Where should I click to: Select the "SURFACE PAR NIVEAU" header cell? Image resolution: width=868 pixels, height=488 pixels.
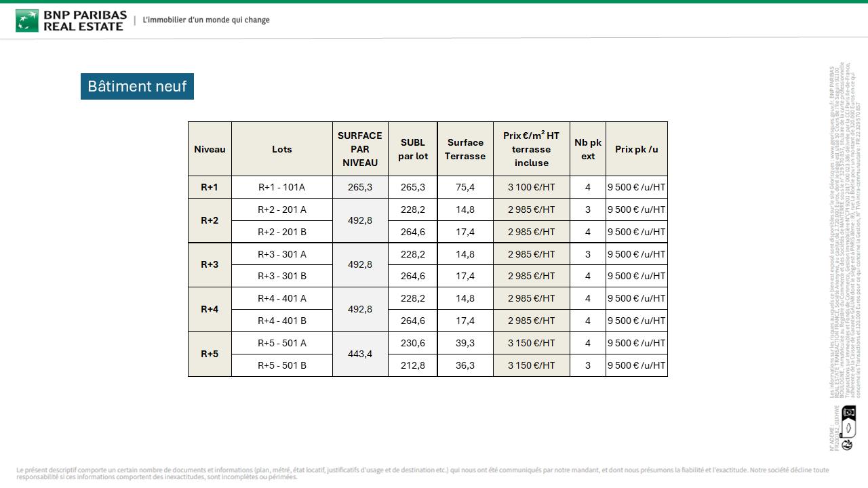(x=360, y=149)
